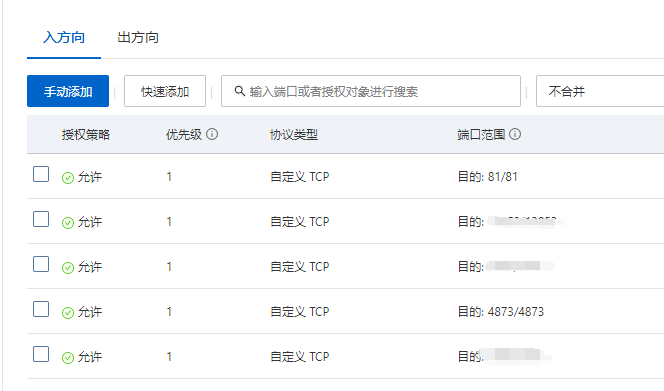Viewport: 664px width, 391px height.
Task: Click the green allow icon for port 4873/4873
Action: tap(68, 313)
